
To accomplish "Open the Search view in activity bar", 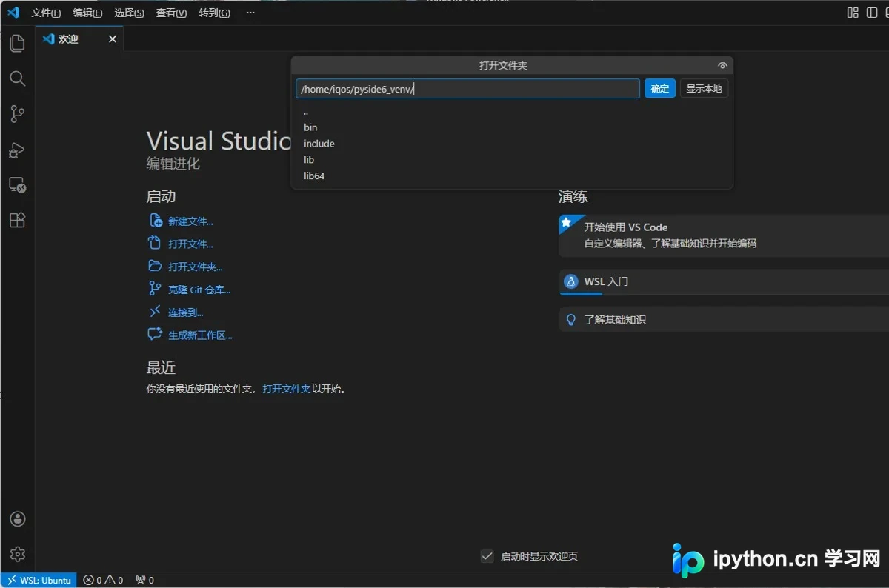I will click(x=17, y=78).
